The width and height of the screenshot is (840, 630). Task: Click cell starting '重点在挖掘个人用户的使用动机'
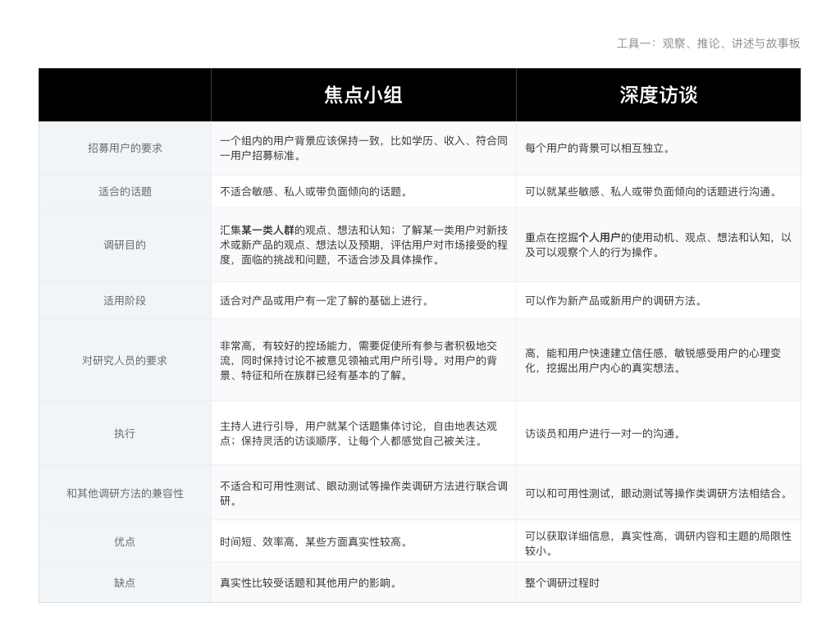tap(659, 244)
